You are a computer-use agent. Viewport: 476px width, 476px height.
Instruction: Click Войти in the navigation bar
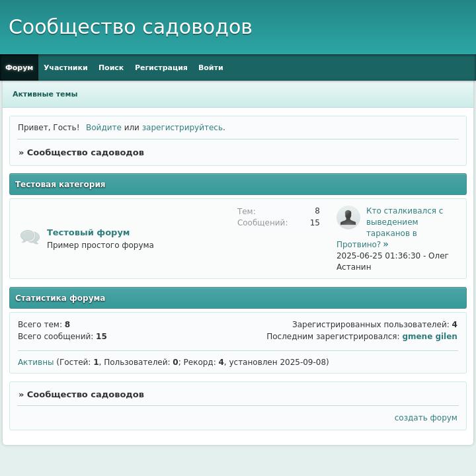[x=210, y=67]
